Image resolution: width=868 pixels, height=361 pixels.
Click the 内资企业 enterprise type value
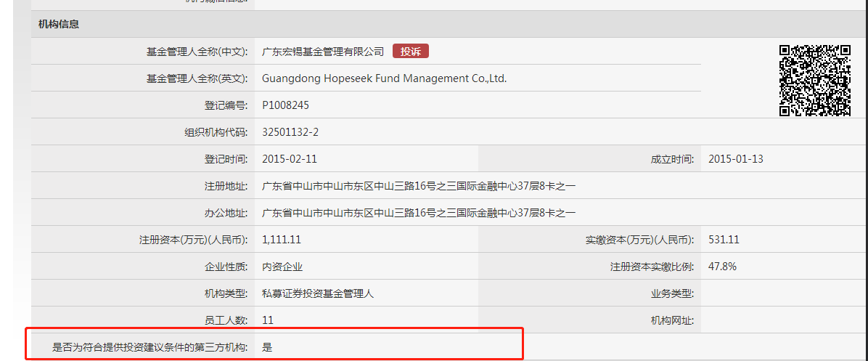[x=282, y=267]
